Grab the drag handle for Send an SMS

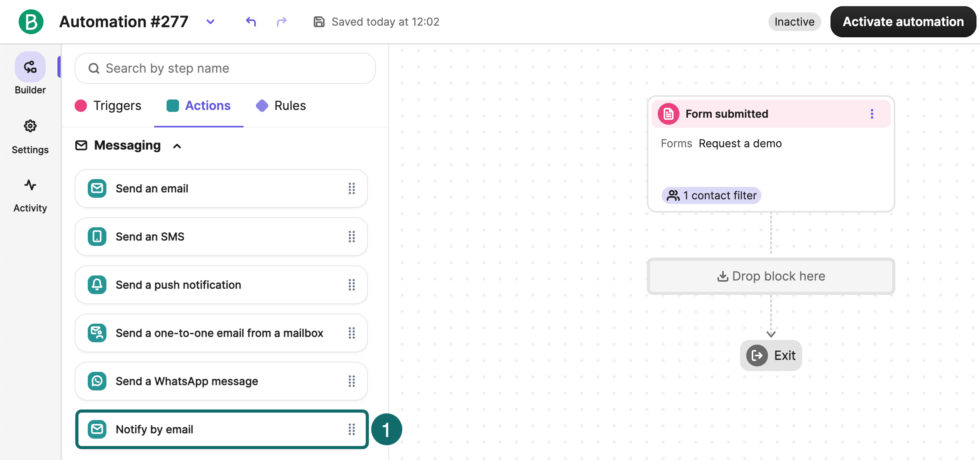pos(352,237)
